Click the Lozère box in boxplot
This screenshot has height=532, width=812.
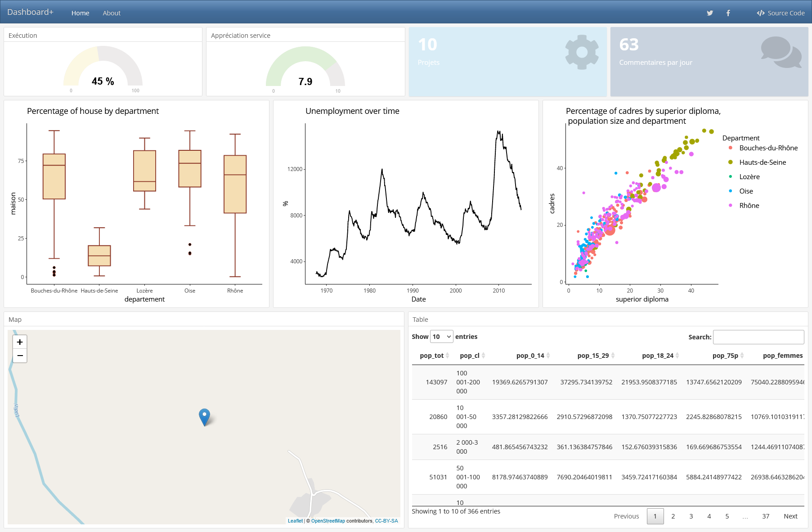[144, 171]
